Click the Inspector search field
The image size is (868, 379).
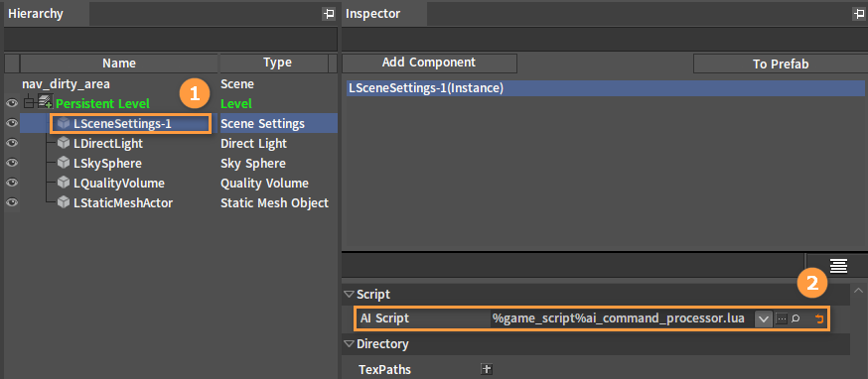coord(605,40)
